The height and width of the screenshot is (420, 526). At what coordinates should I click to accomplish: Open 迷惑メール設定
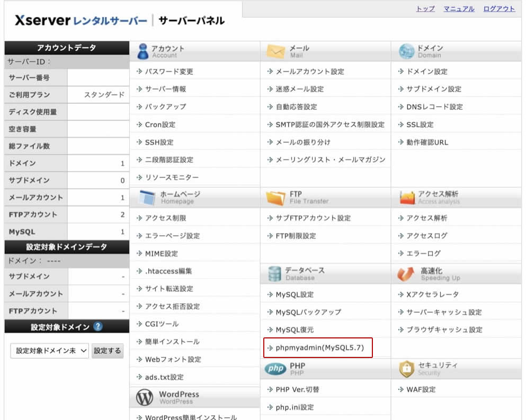tap(300, 89)
